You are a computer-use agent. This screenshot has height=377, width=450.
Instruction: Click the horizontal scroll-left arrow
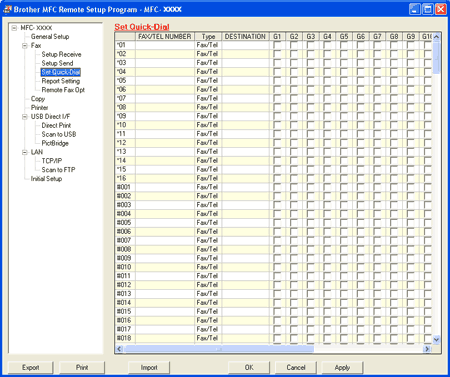pos(119,349)
